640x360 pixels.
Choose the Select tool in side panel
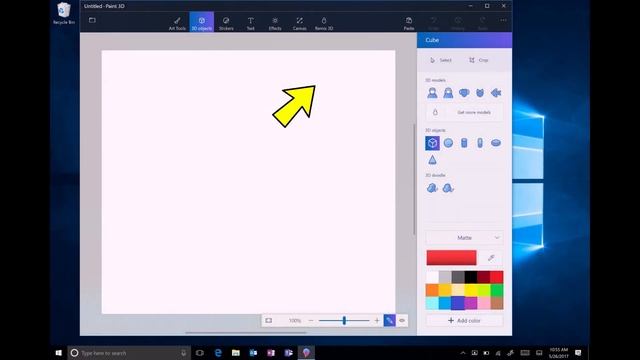pos(441,60)
